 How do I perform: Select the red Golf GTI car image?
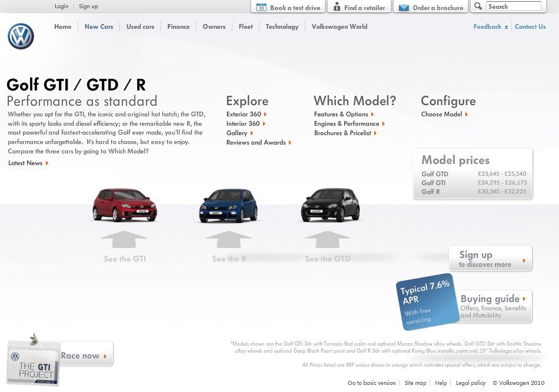click(x=125, y=205)
